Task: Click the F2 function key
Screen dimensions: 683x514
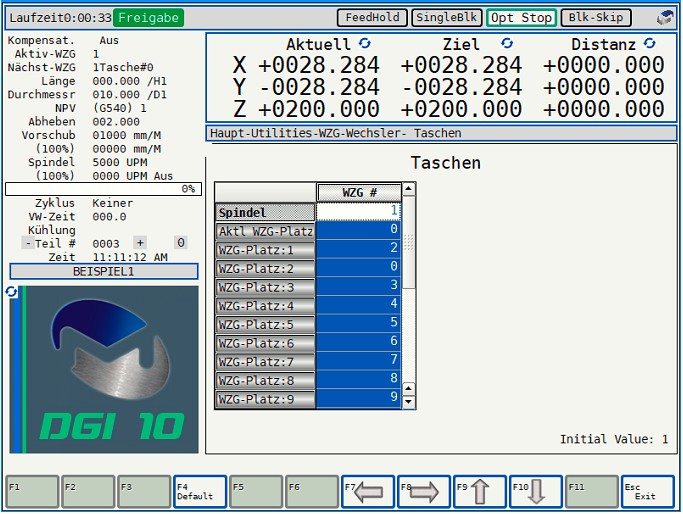Action: (88, 492)
